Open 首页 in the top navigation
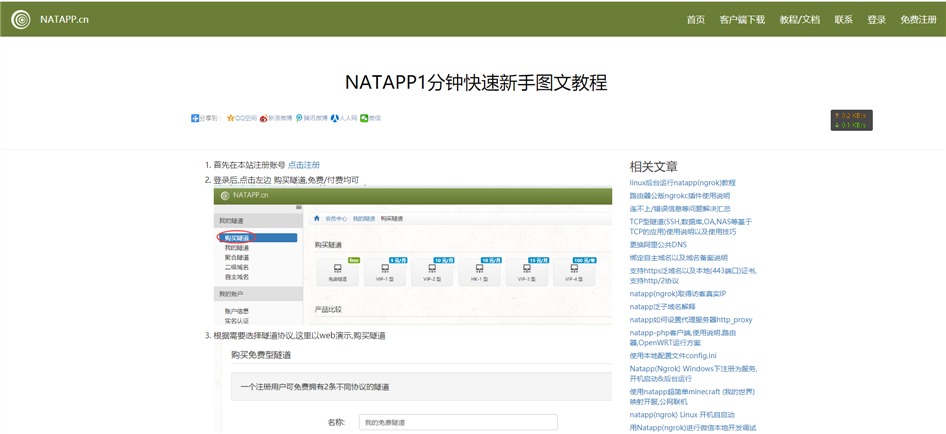946x434 pixels. pyautogui.click(x=696, y=19)
